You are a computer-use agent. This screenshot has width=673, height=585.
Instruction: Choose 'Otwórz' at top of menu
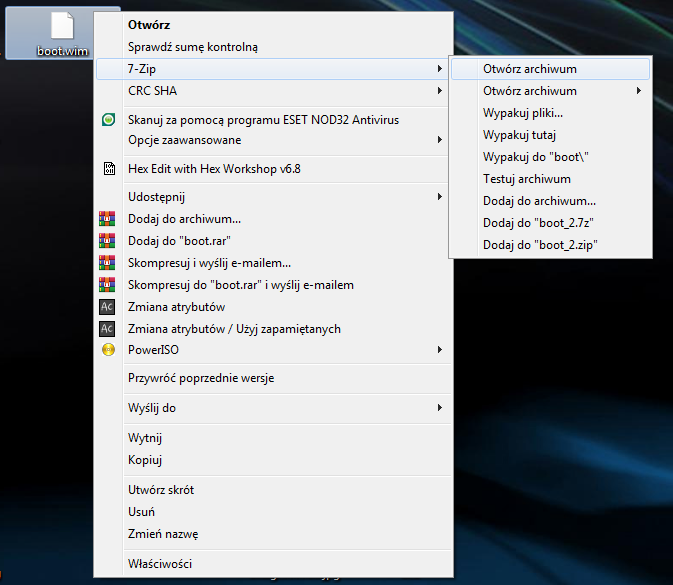(274, 24)
